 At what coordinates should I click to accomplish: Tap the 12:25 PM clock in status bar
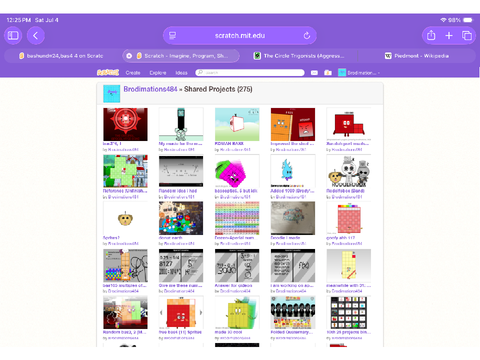[x=19, y=20]
